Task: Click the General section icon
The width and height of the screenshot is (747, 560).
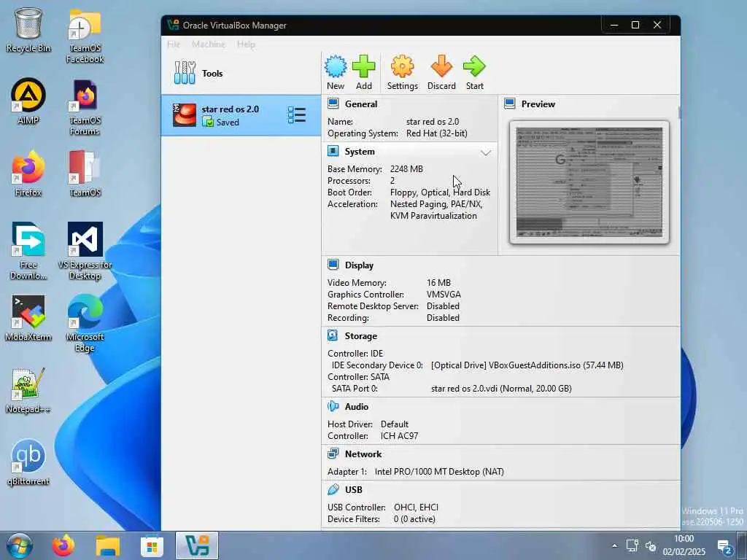Action: [x=333, y=104]
